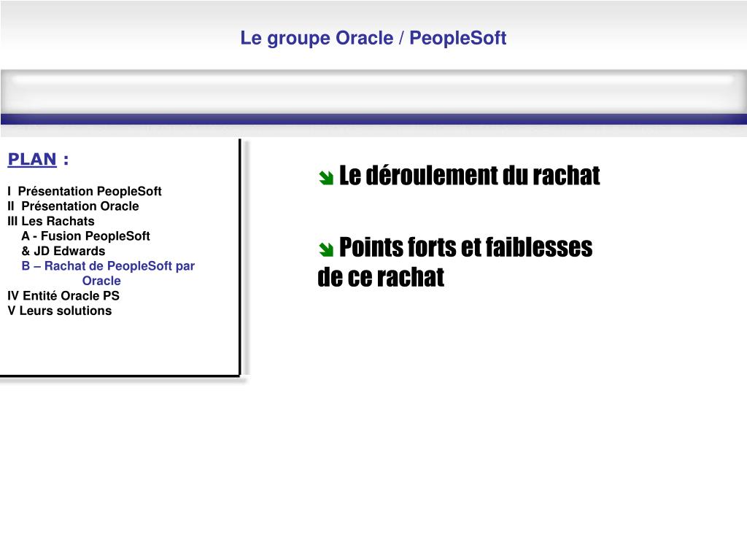
Task: Select 'I Présentation PeopleSoft' in the plan
Action: coord(85,191)
